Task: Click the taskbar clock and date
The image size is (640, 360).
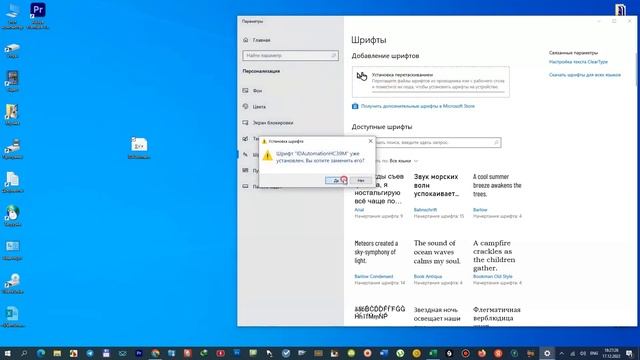Action: coord(612,353)
